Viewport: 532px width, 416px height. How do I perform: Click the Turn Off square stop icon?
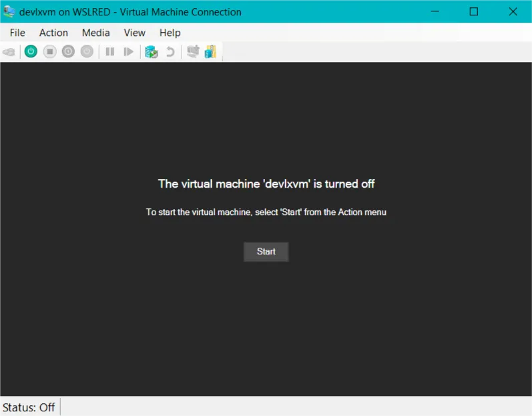pos(49,52)
